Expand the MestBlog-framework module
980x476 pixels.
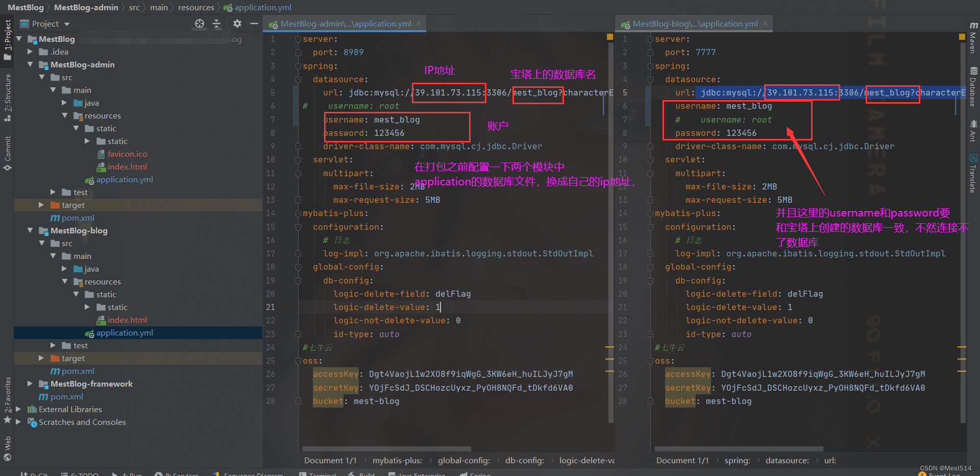(30, 384)
